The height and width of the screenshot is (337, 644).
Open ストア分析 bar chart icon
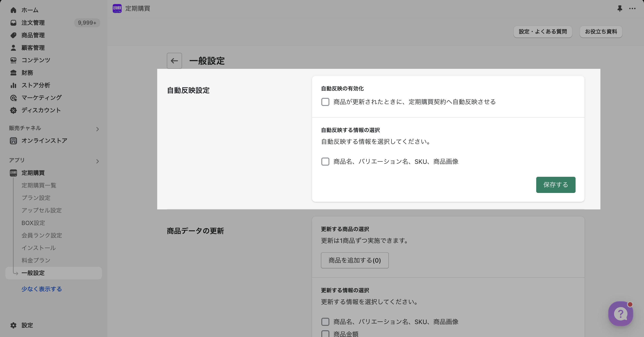(13, 85)
